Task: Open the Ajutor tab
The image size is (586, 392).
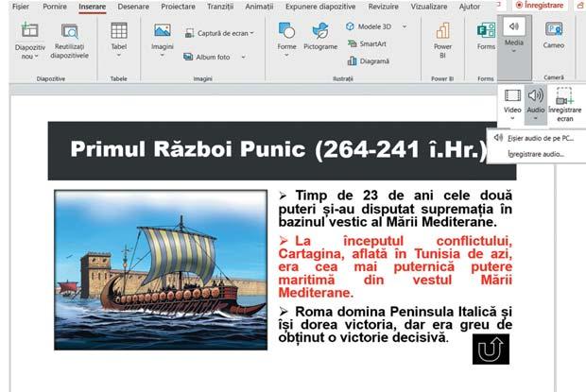Action: click(470, 7)
